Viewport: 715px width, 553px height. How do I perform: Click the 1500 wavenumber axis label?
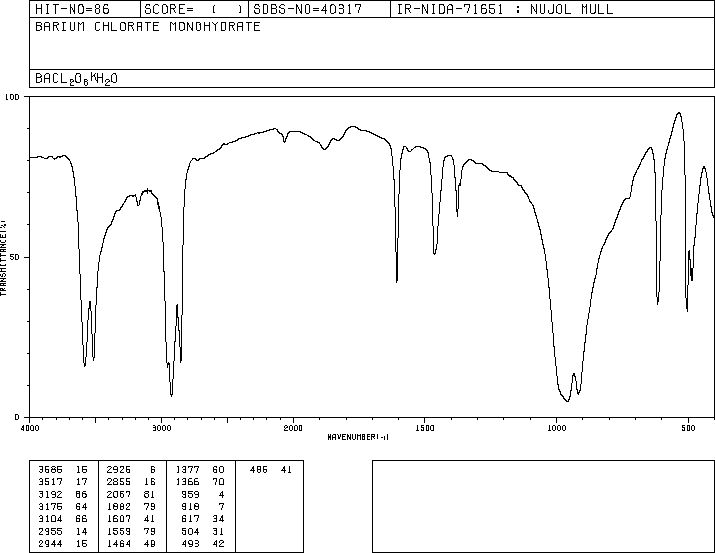click(425, 428)
